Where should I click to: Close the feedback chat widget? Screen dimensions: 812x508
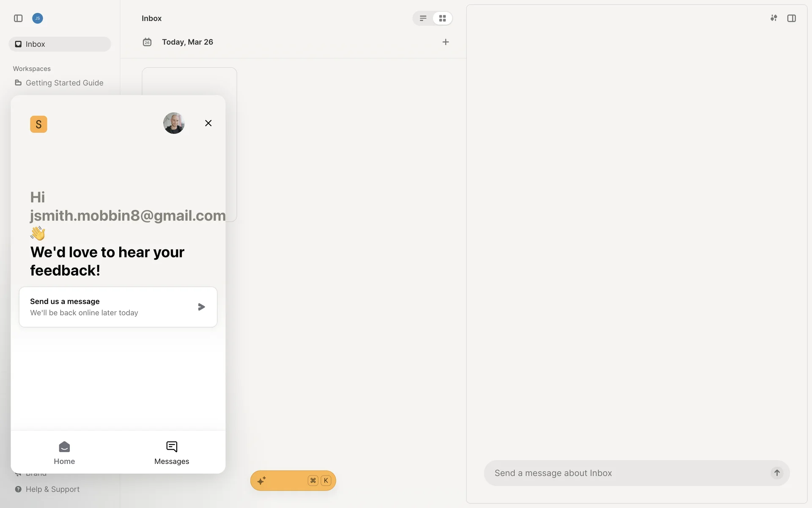[208, 123]
